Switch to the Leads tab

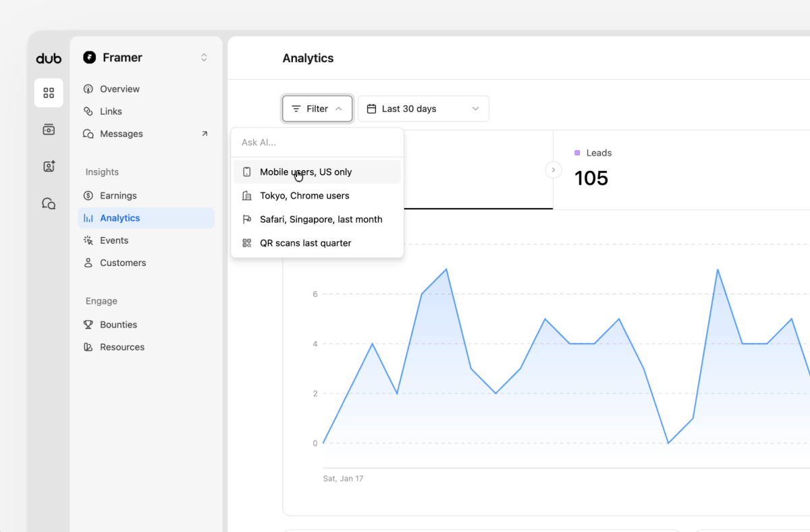pos(682,169)
